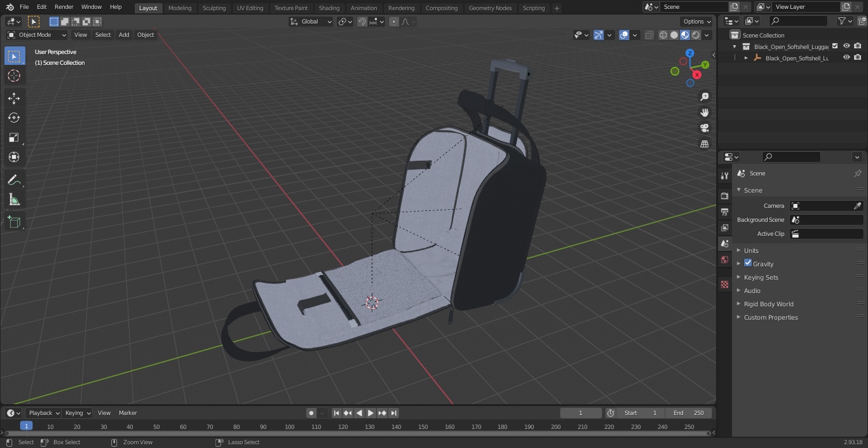Open Object Mode dropdown
Viewport: 868px width, 448px height.
(37, 35)
